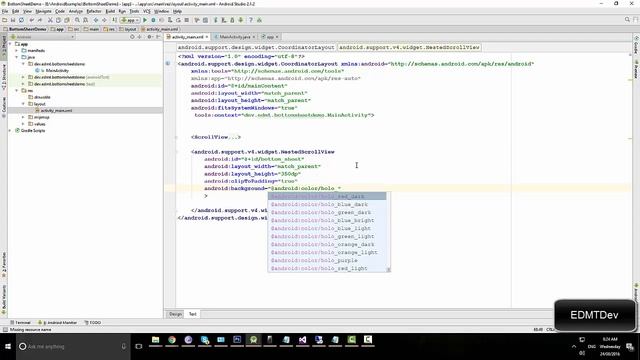Close the activity_main.xml editor tab
This screenshot has width=640, height=360.
(207, 37)
